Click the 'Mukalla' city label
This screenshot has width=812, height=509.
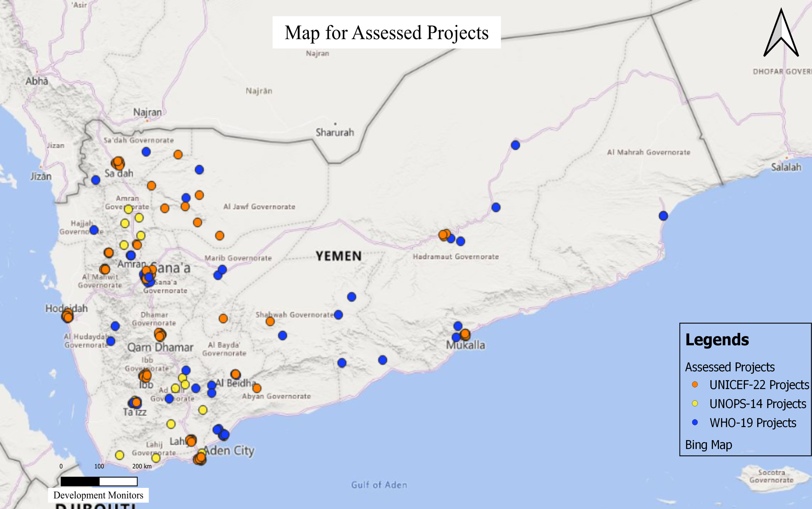(465, 345)
